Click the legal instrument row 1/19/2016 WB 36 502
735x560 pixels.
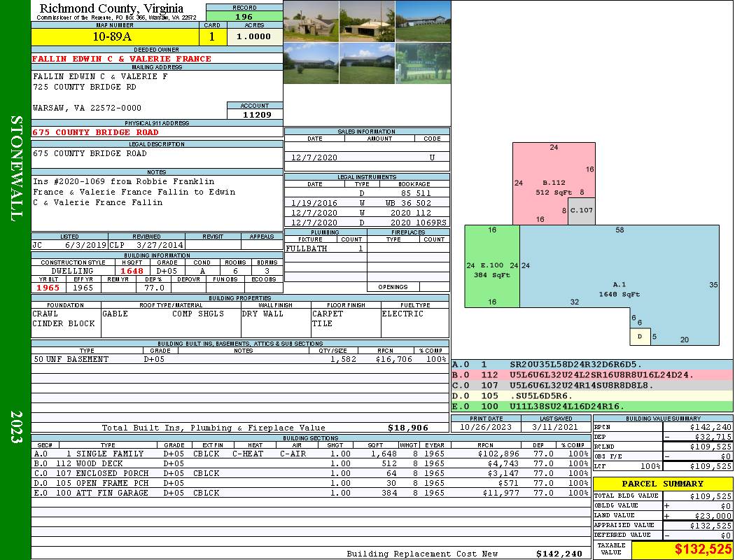[367, 203]
